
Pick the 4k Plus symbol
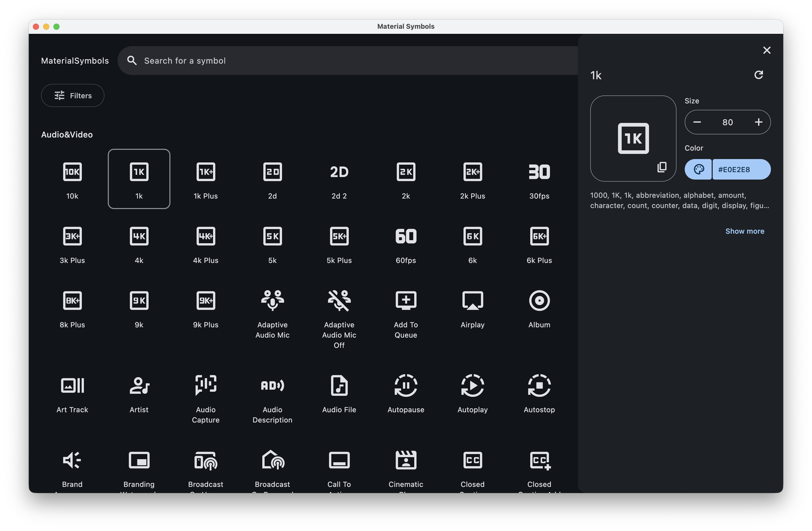206,243
